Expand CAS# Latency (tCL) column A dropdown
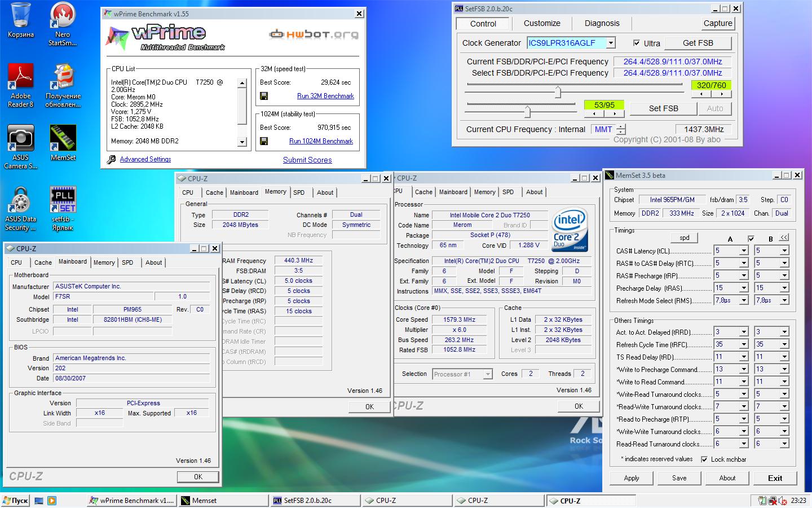 click(x=744, y=251)
